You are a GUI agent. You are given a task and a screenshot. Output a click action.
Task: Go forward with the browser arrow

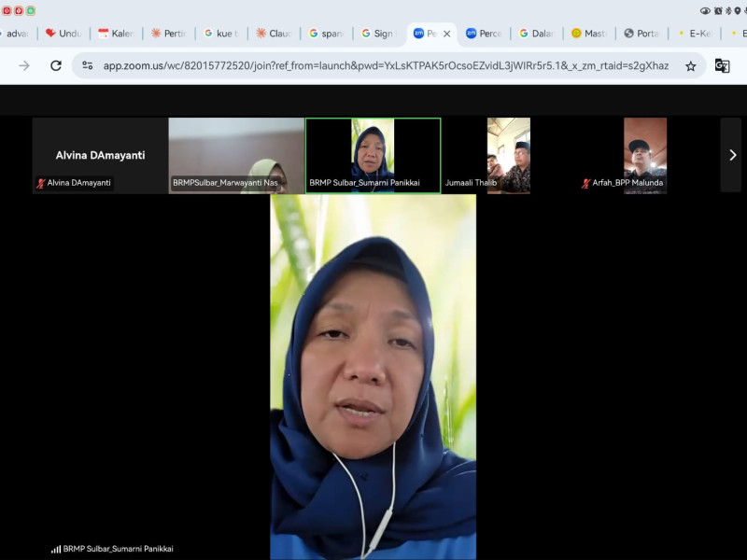[24, 65]
